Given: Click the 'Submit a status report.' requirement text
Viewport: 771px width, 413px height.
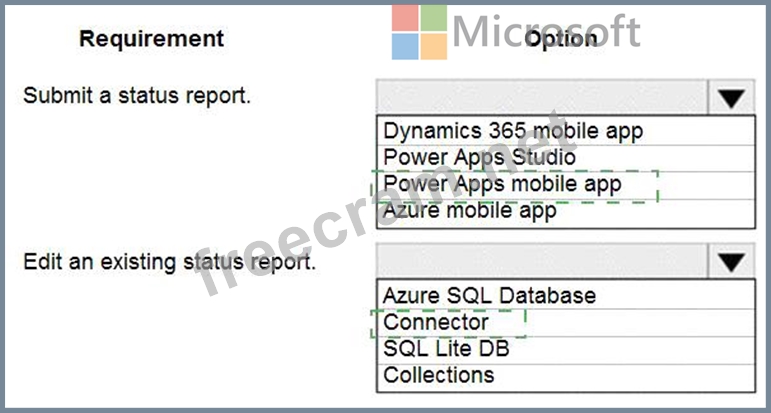Looking at the screenshot, I should tap(137, 95).
